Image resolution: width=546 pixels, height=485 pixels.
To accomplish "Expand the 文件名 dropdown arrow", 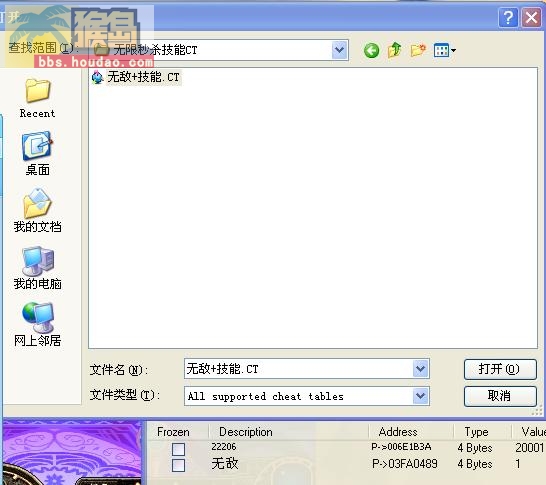I will 421,369.
